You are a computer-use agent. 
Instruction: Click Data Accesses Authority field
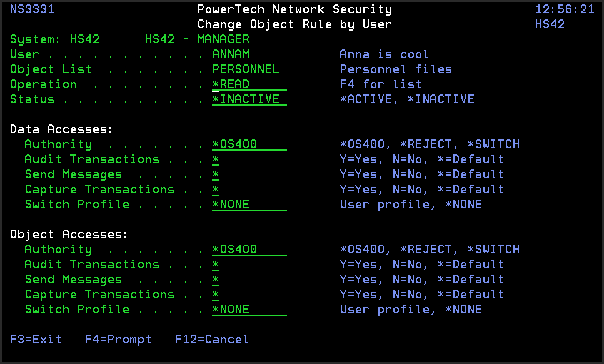pos(249,144)
